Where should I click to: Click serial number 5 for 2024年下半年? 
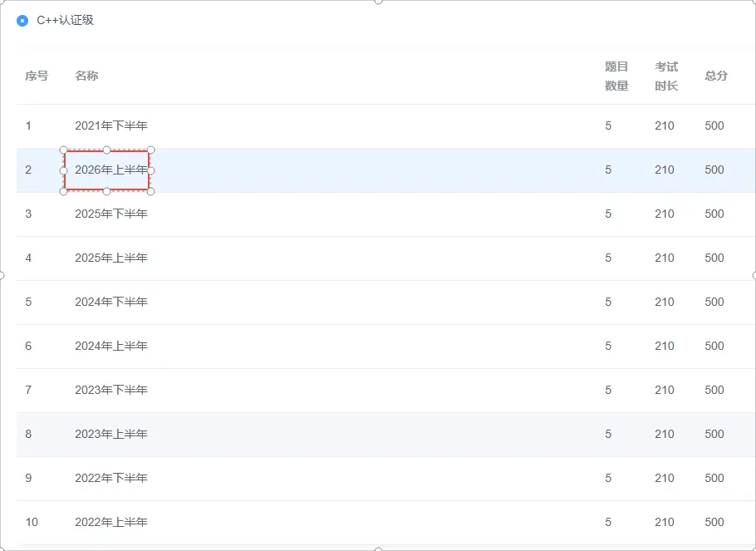point(28,302)
